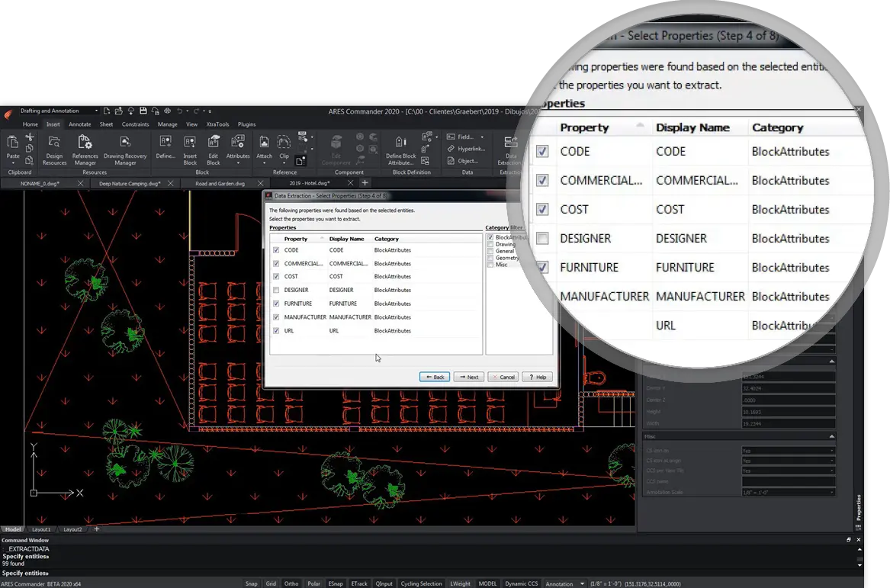Expand the Field dropdown arrow

(x=483, y=137)
